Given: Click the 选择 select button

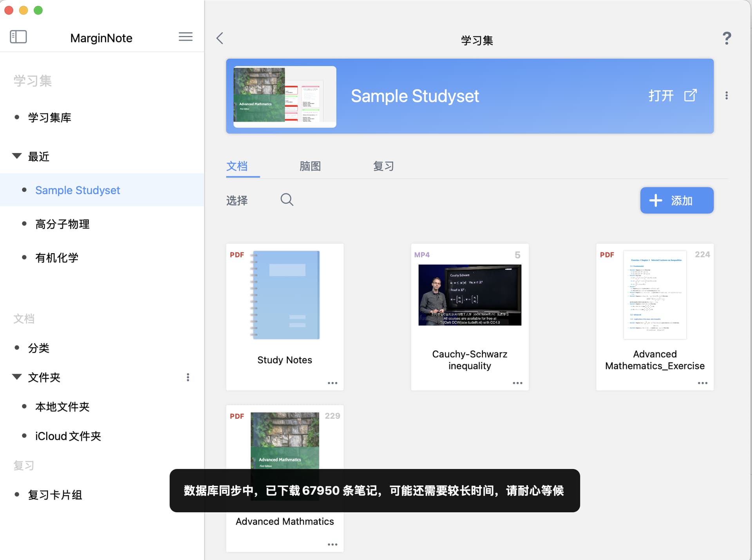Looking at the screenshot, I should [237, 200].
